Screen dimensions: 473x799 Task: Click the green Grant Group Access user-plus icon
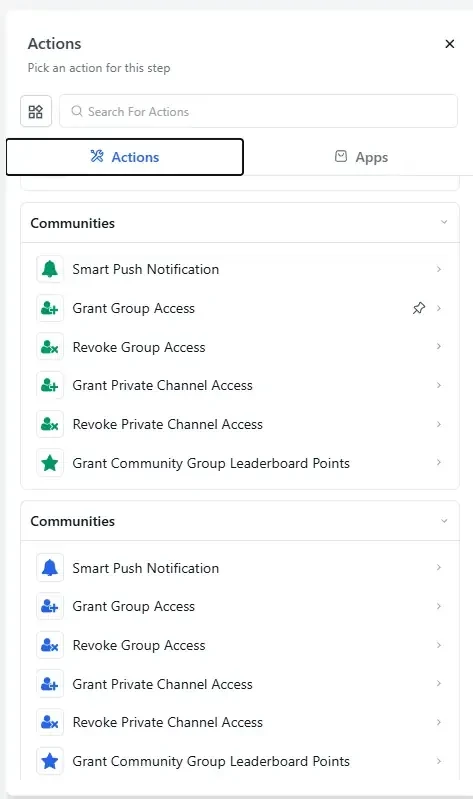click(x=50, y=308)
